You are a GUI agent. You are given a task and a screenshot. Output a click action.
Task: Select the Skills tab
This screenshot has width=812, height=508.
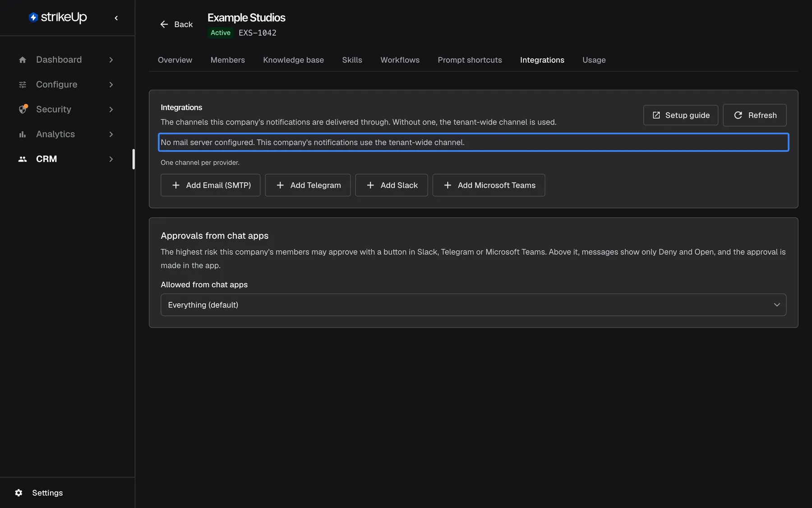[352, 60]
